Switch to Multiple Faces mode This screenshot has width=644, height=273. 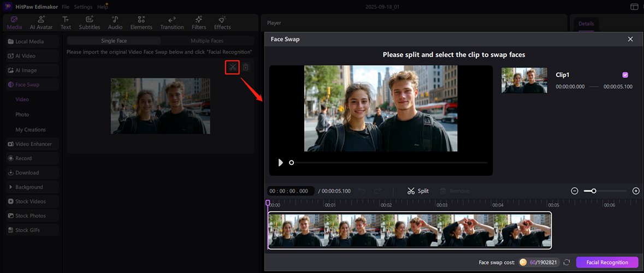click(207, 41)
